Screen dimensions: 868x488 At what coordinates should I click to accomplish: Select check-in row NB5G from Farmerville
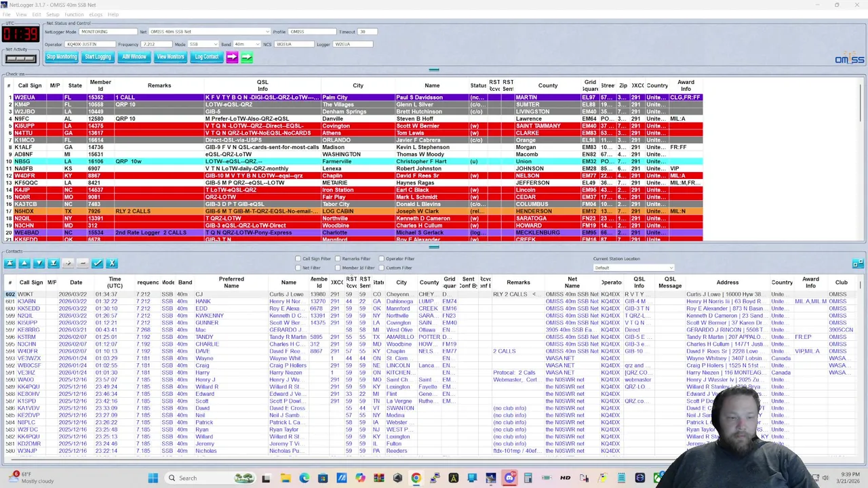[353, 161]
